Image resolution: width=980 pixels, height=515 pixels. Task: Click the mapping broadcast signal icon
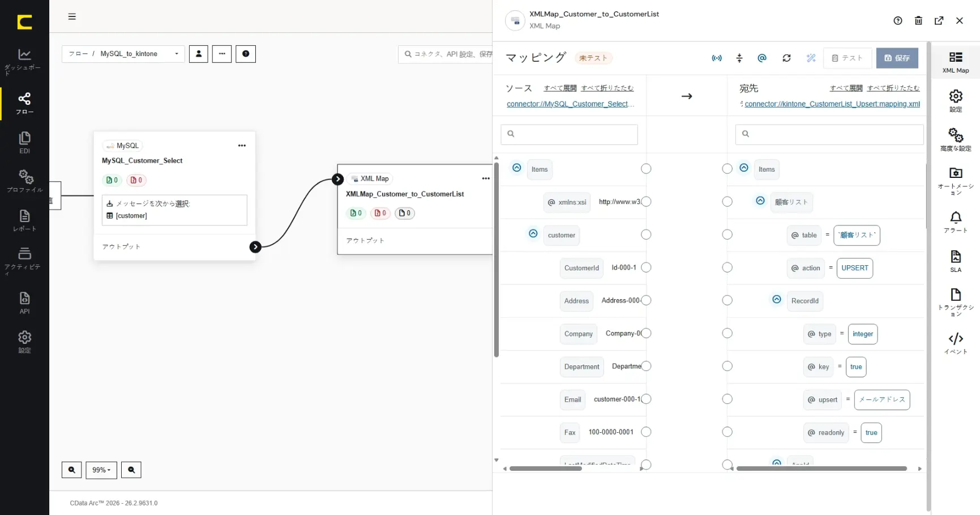coord(717,58)
